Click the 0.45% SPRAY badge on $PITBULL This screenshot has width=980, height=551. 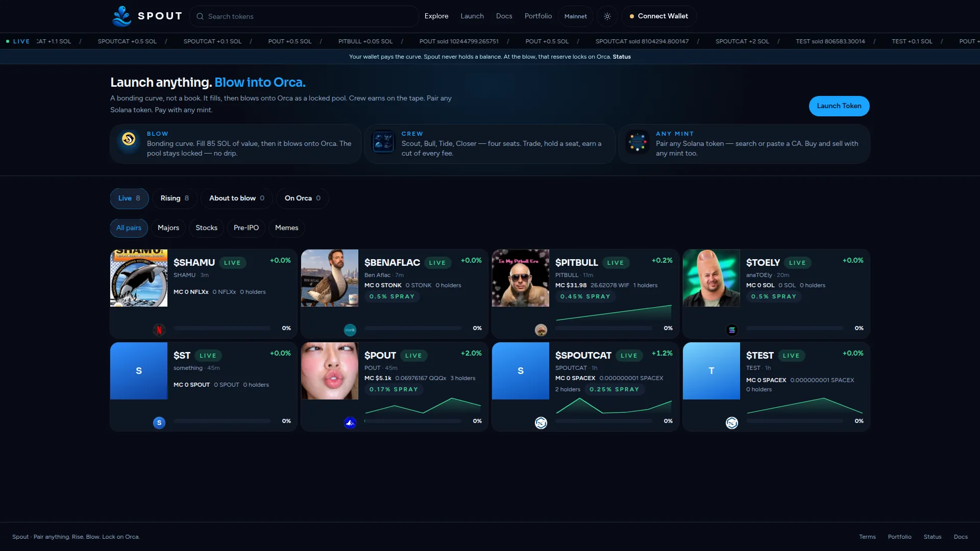585,297
